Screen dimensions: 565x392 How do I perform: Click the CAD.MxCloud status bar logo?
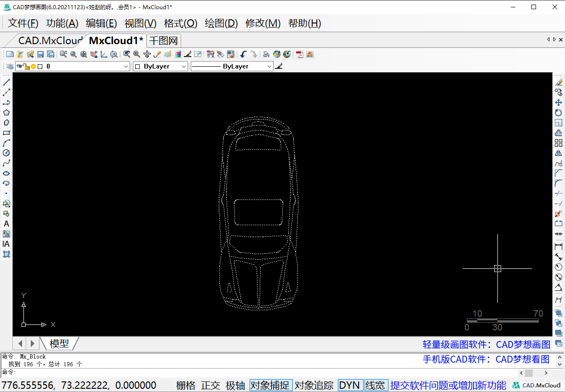536,386
